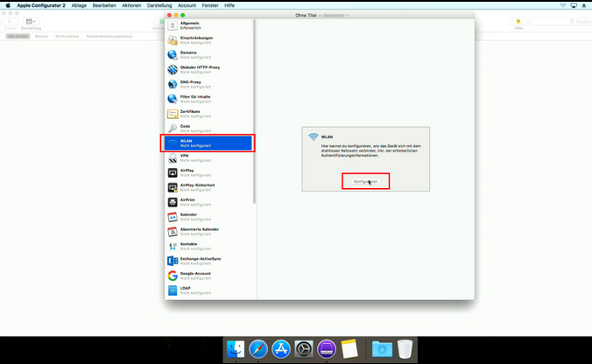Open Globaler HTTP-Proxy payload icon
592x364 pixels.
pos(173,69)
